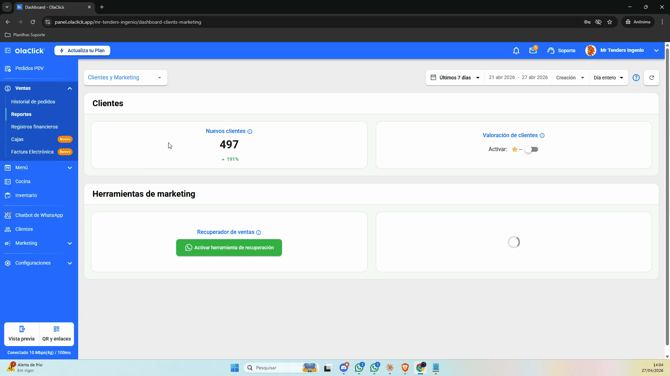Expand the Configuraciones section
Image resolution: width=670 pixels, height=376 pixels.
click(70, 263)
